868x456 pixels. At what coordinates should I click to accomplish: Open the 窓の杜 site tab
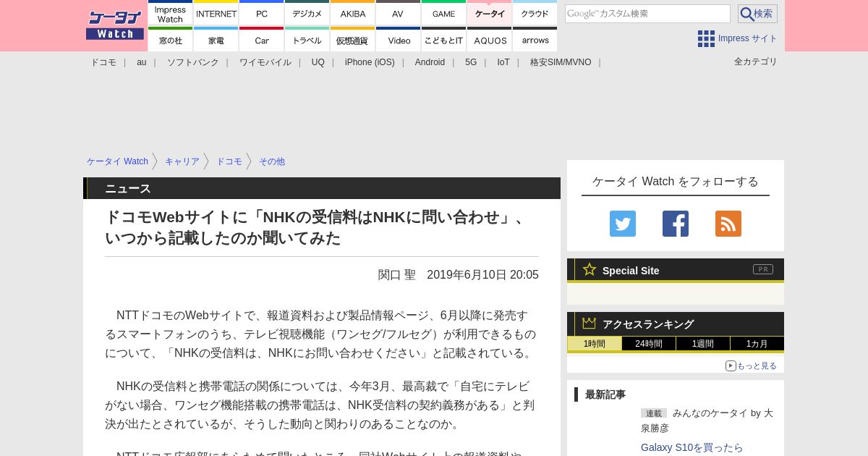point(171,40)
